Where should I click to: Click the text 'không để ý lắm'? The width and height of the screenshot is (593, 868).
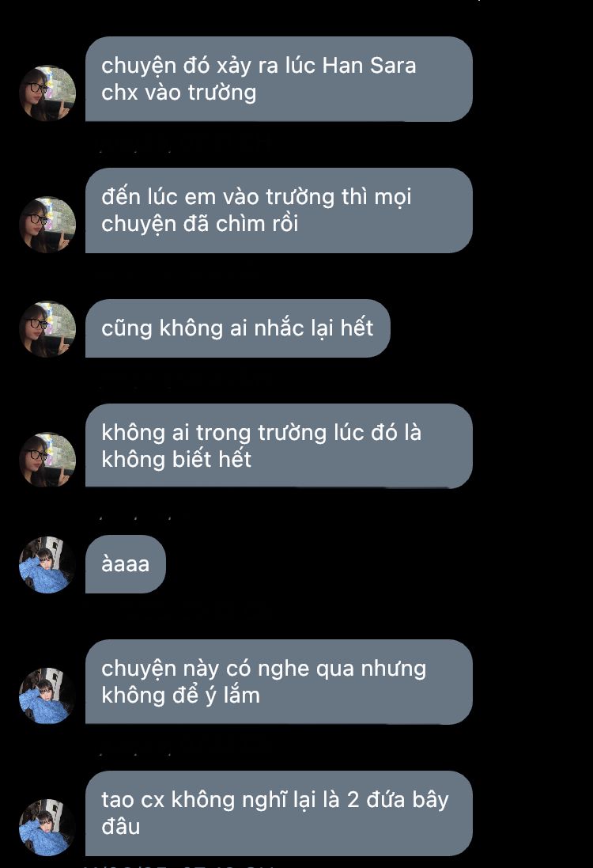pos(180,696)
